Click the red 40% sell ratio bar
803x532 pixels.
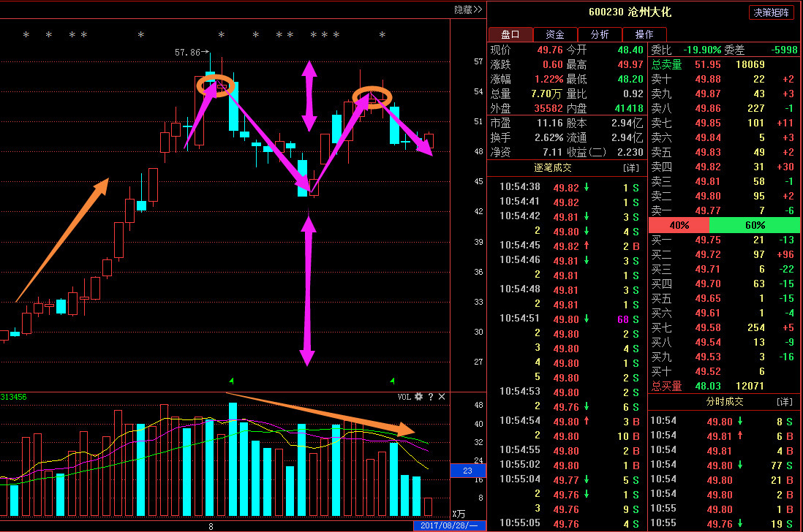[679, 226]
